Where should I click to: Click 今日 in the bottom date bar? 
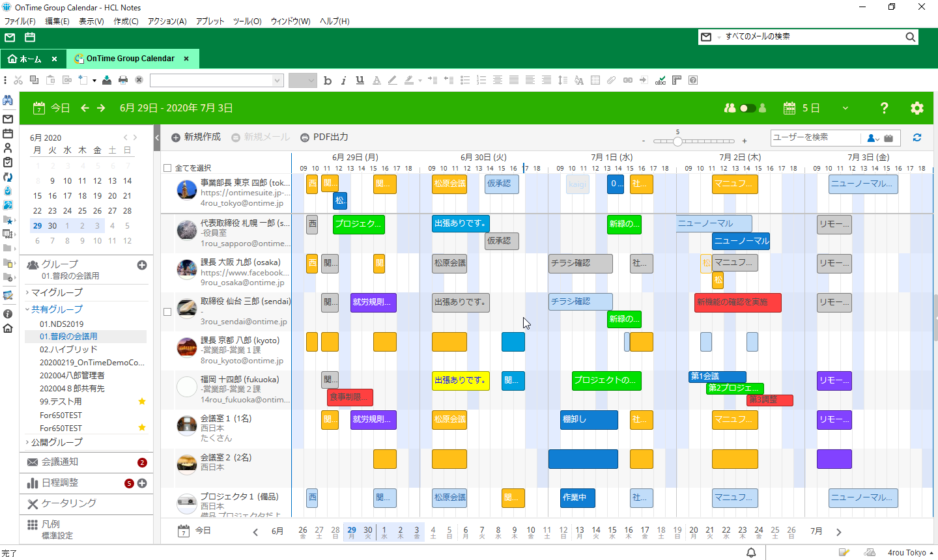pyautogui.click(x=195, y=531)
